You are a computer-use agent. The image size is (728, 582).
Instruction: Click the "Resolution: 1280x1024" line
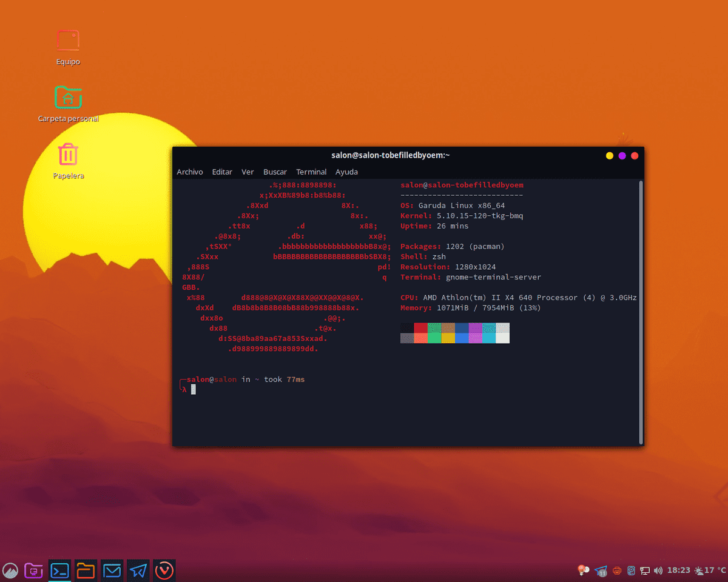(448, 267)
